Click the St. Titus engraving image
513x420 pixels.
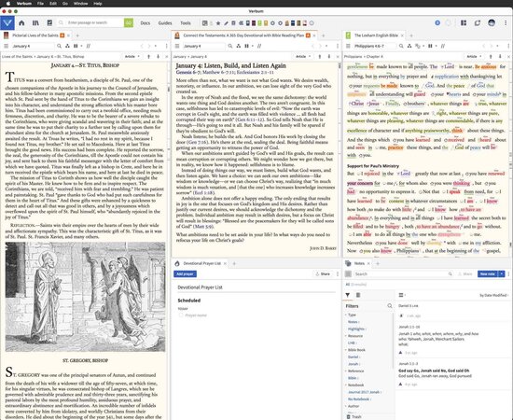(85, 297)
